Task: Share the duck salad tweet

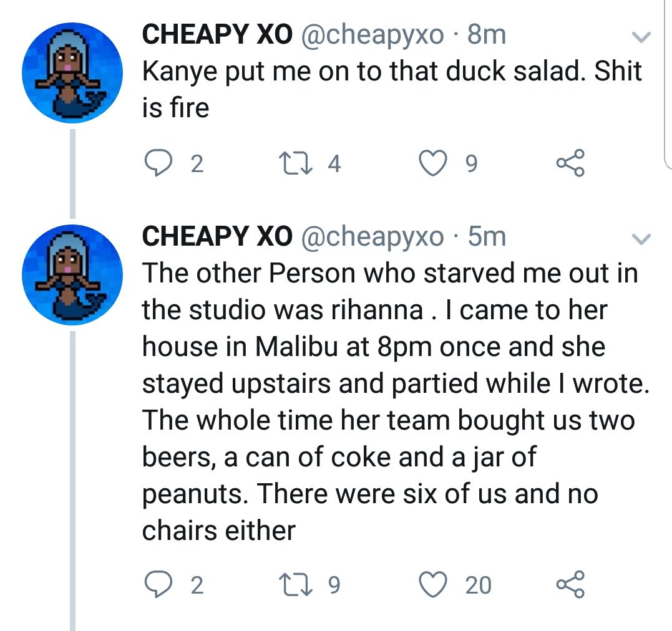Action: (570, 163)
